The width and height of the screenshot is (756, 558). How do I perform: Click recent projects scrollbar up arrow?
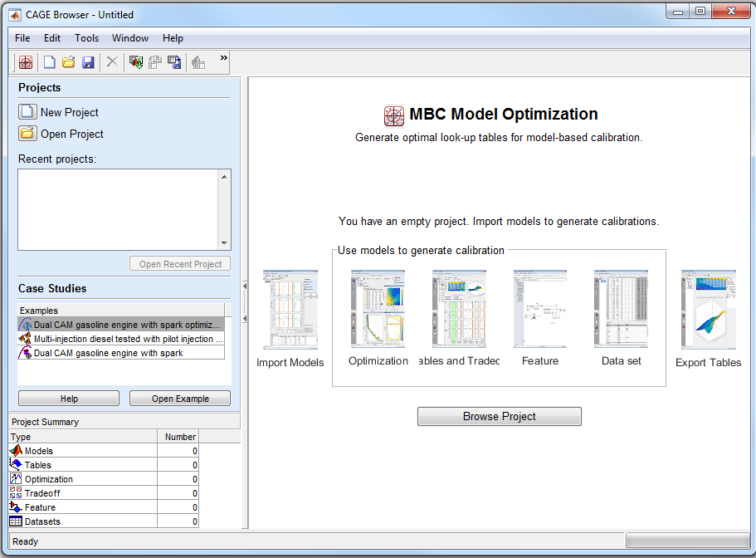click(x=224, y=177)
